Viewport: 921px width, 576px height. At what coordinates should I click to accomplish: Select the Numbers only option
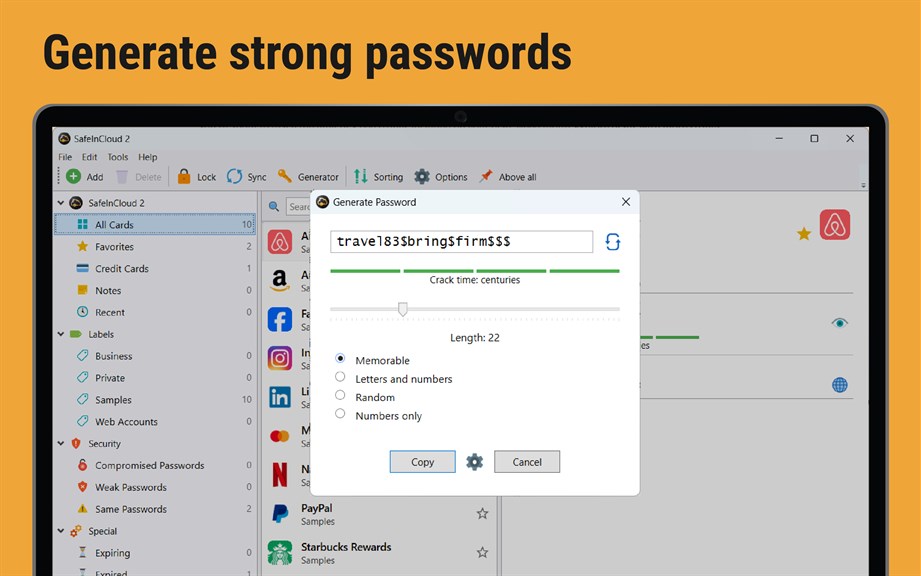(x=340, y=413)
